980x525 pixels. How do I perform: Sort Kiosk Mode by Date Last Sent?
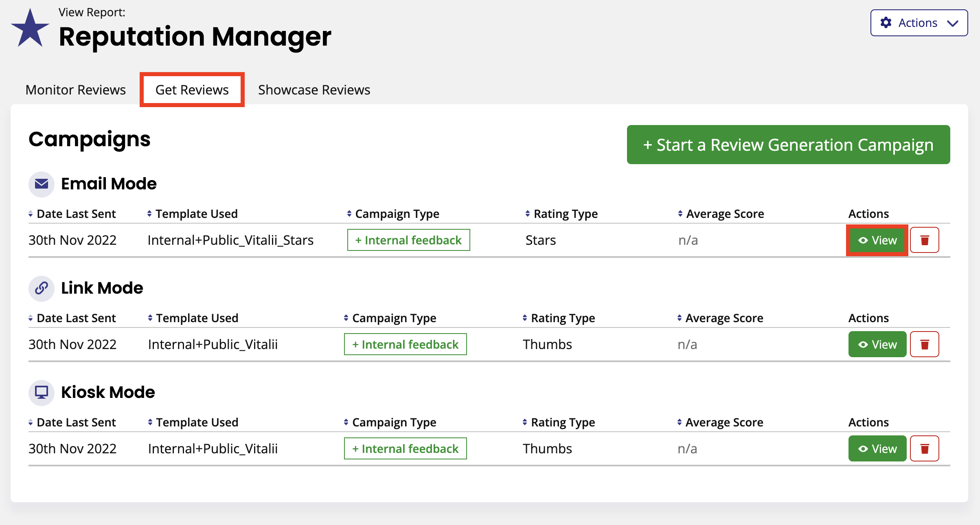(x=72, y=422)
